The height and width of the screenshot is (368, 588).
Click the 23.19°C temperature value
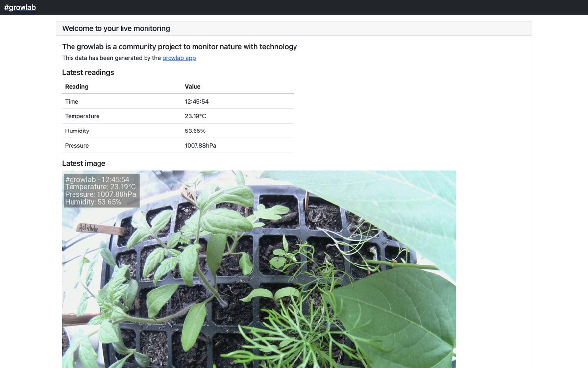point(196,116)
